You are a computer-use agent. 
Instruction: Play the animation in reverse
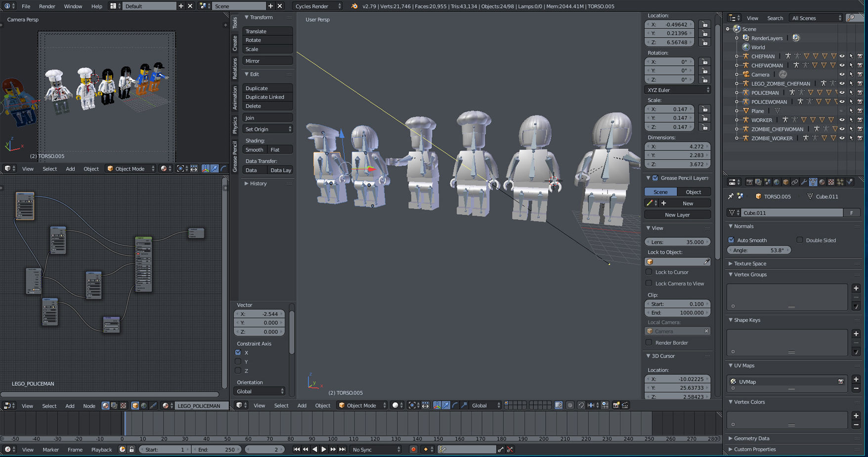(x=315, y=449)
